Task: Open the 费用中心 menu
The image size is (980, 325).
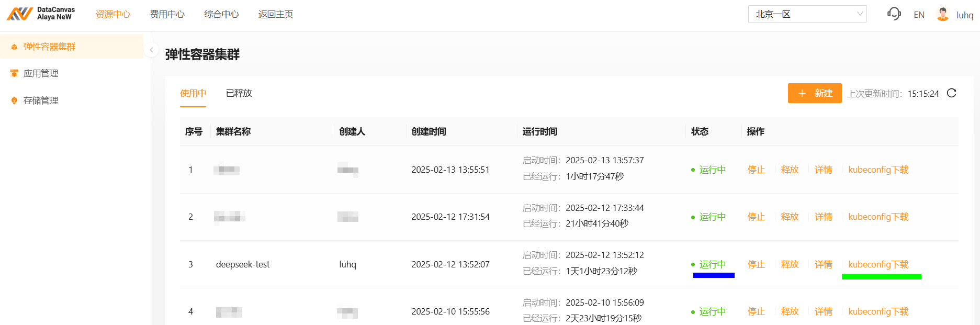Action: point(167,14)
